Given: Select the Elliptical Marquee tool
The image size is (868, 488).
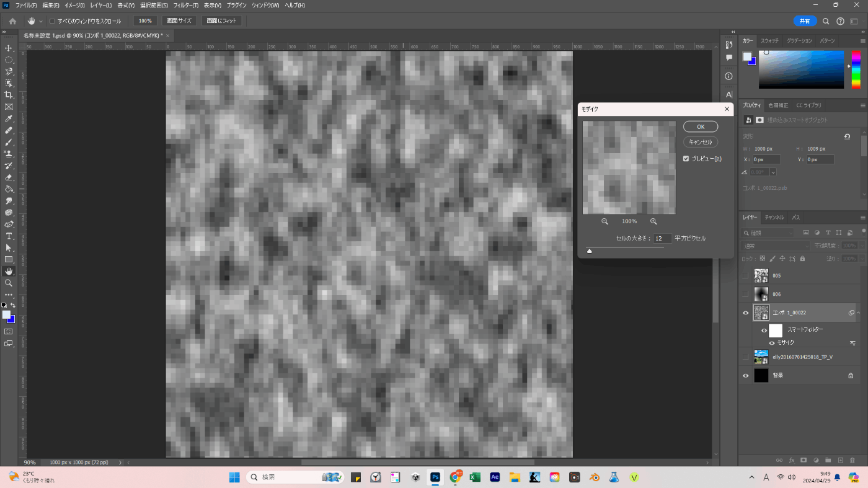Looking at the screenshot, I should click(x=9, y=60).
